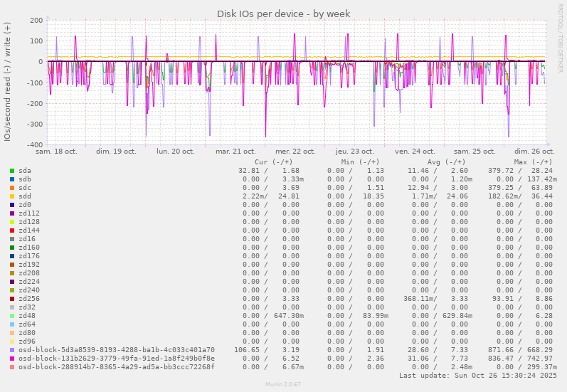This screenshot has height=392, width=567.
Task: Click the sda legend color swatch
Action: pyautogui.click(x=12, y=171)
